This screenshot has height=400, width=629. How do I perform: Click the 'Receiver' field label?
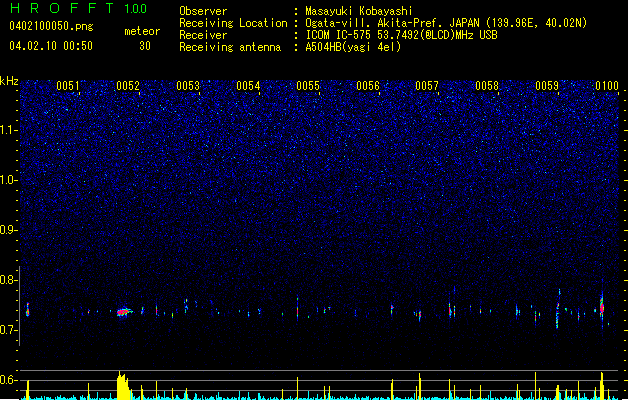tap(203, 35)
